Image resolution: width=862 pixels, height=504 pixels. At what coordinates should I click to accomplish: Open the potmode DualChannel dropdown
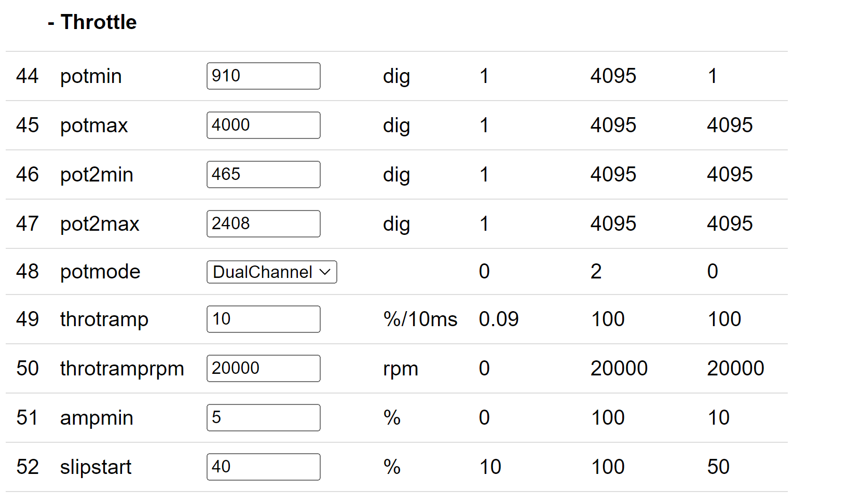pyautogui.click(x=272, y=272)
